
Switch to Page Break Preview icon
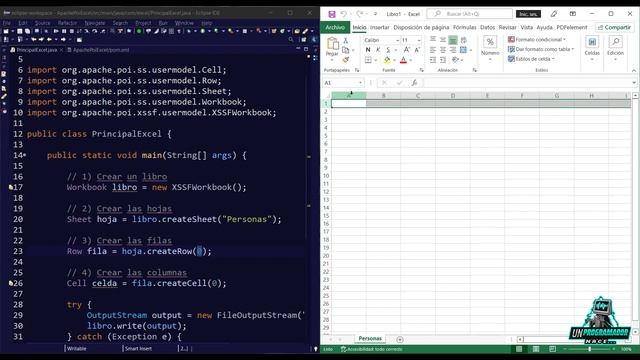click(x=552, y=349)
